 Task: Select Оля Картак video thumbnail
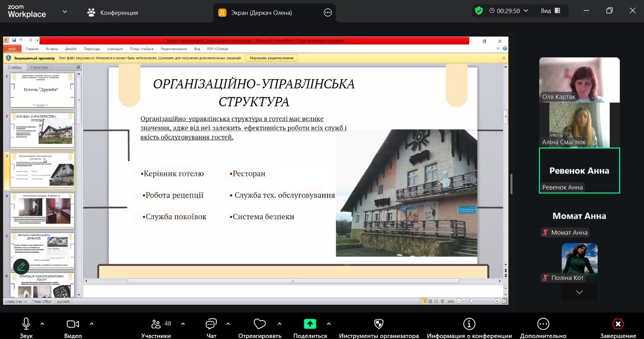coord(579,80)
